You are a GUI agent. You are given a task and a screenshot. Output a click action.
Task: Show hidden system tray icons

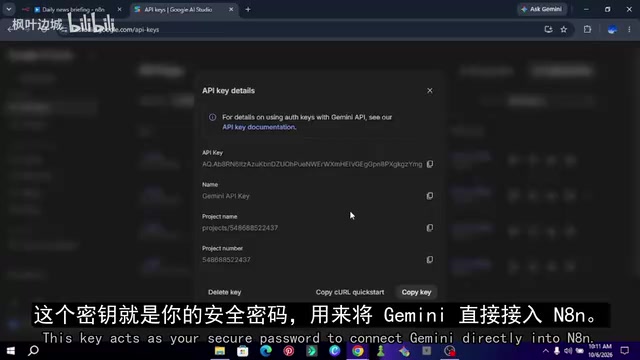(x=546, y=351)
